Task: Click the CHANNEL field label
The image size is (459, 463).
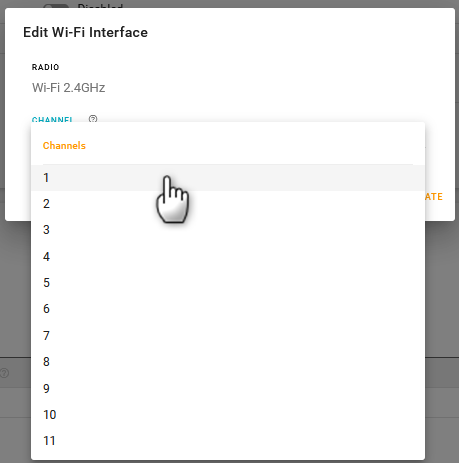Action: [x=52, y=119]
